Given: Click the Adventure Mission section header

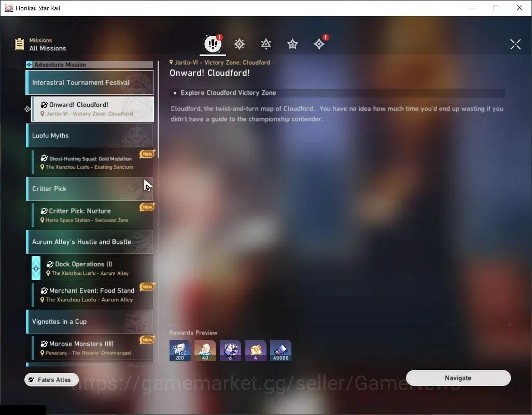Looking at the screenshot, I should tap(90, 64).
